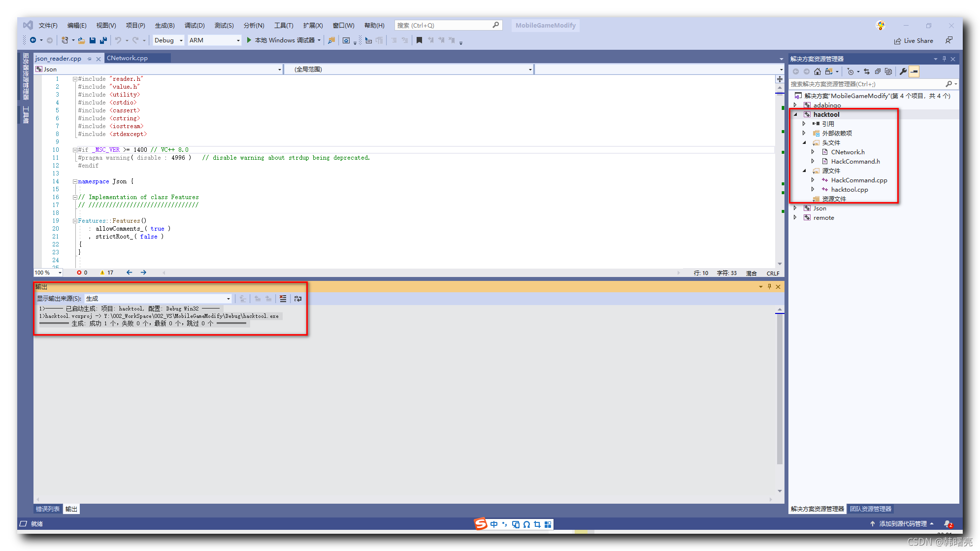
Task: Click the output pane vertical scrollbar
Action: [780, 389]
